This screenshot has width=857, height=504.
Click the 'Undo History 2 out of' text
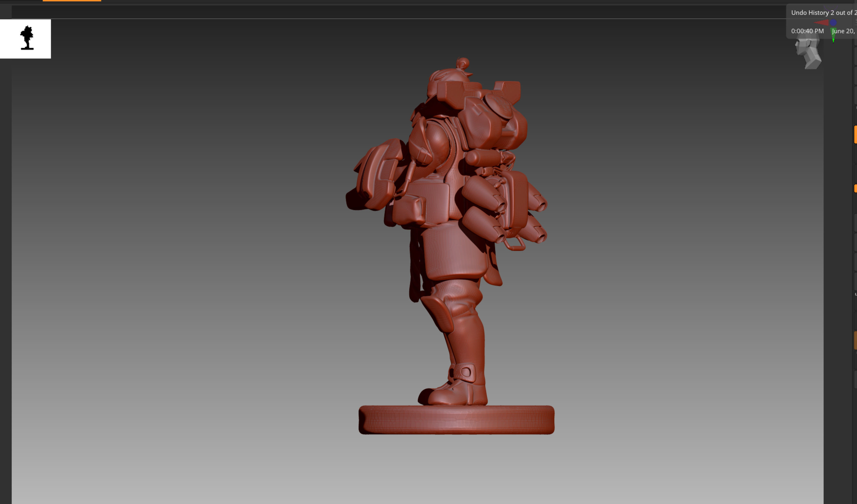pyautogui.click(x=821, y=13)
